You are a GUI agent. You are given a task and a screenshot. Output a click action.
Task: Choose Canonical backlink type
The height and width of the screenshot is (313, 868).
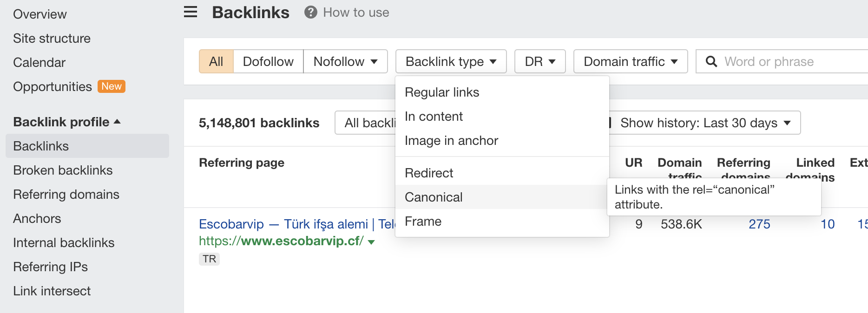[502, 197]
